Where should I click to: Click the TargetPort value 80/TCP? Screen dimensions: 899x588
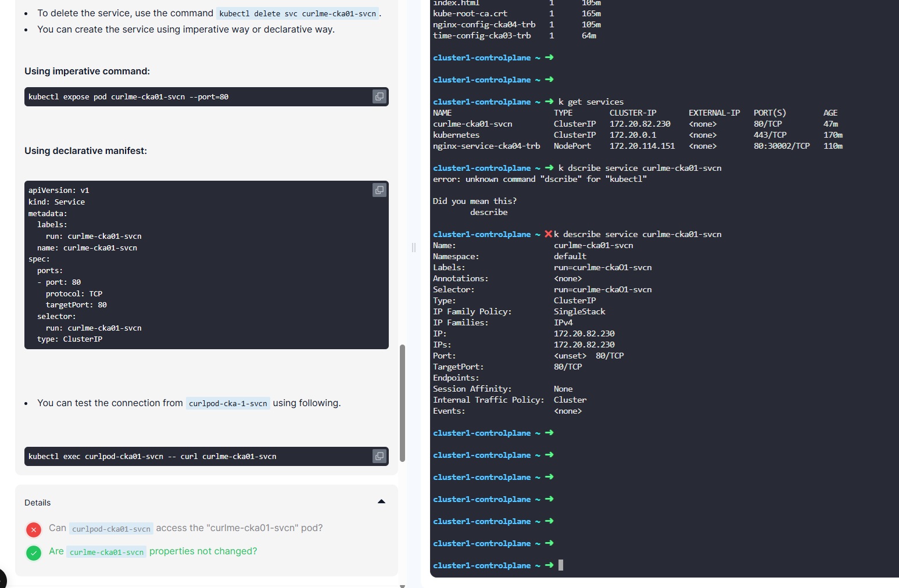tap(568, 367)
